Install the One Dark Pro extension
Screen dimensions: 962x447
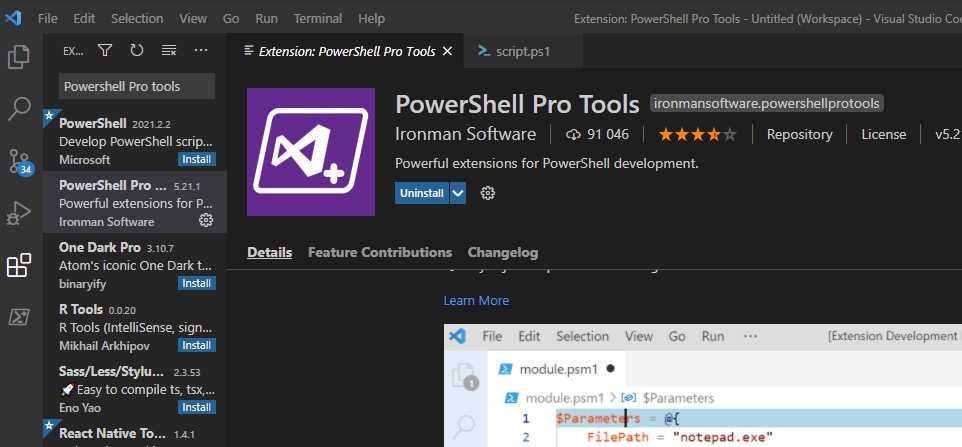coord(197,283)
